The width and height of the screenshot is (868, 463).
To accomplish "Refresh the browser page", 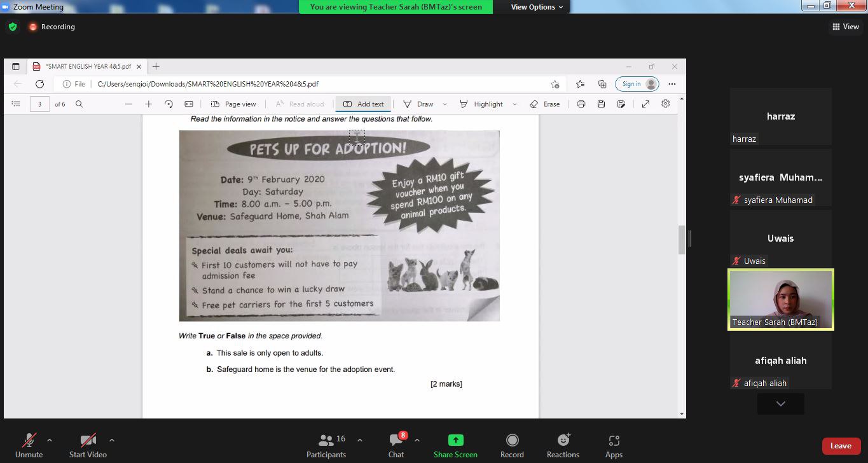I will point(39,84).
